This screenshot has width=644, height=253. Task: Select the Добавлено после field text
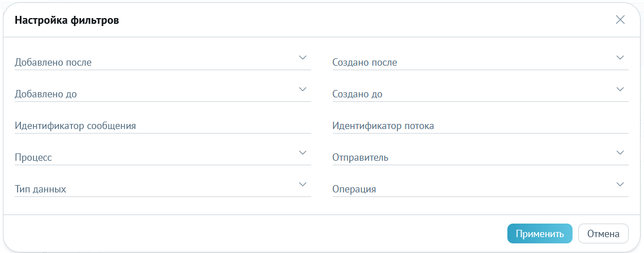pyautogui.click(x=53, y=63)
